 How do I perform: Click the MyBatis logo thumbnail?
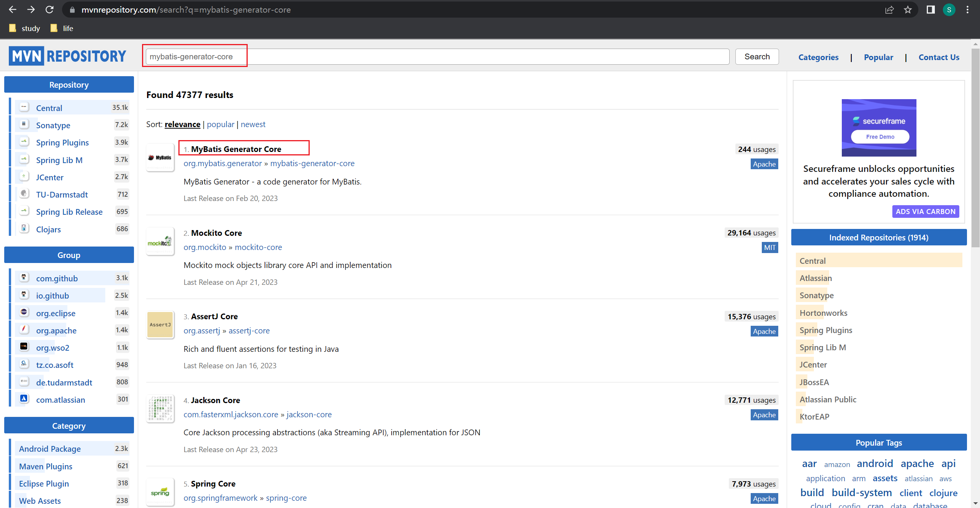pos(160,157)
